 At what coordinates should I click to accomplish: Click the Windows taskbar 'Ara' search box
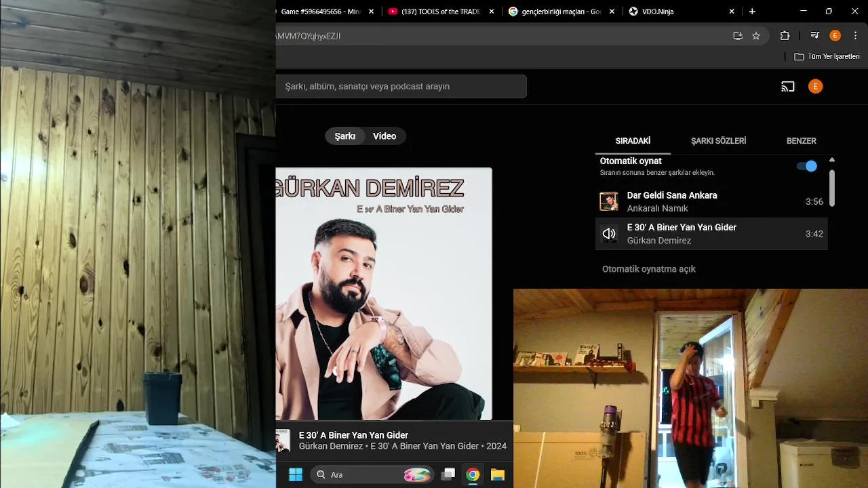click(372, 475)
